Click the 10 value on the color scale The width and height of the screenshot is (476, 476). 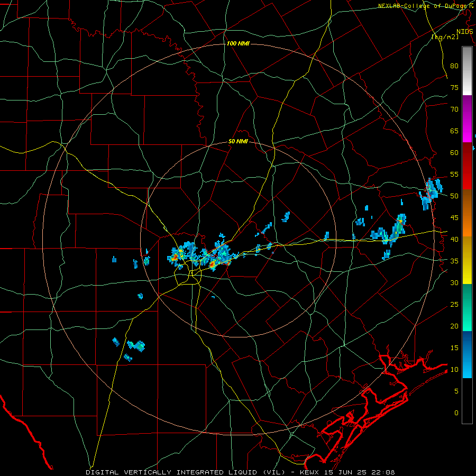454,370
